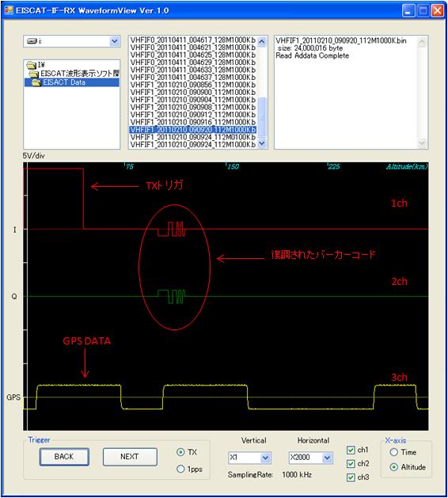Click file list scrollbar down arrow
The width and height of the screenshot is (448, 498).
coord(262,143)
